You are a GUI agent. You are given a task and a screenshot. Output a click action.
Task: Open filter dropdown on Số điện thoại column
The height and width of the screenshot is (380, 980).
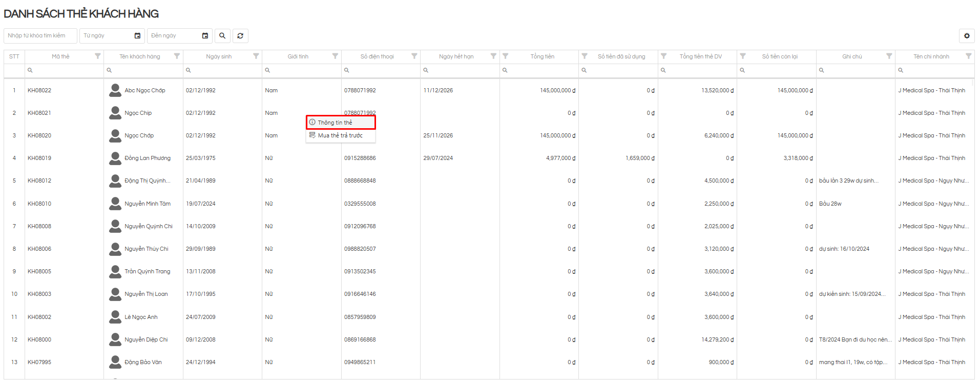click(x=414, y=56)
